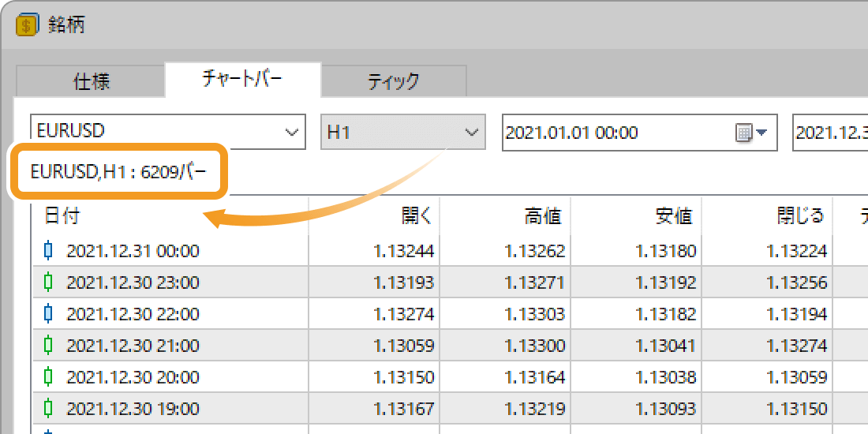The height and width of the screenshot is (434, 868).
Task: Click candle icon for 2021.12.30 23:00 row
Action: [48, 282]
